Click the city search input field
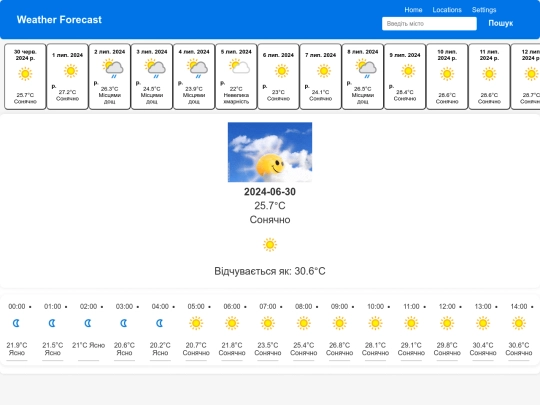 [429, 24]
